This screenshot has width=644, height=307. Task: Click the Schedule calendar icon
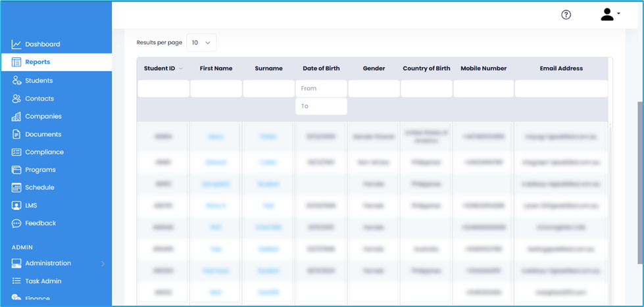(16, 187)
